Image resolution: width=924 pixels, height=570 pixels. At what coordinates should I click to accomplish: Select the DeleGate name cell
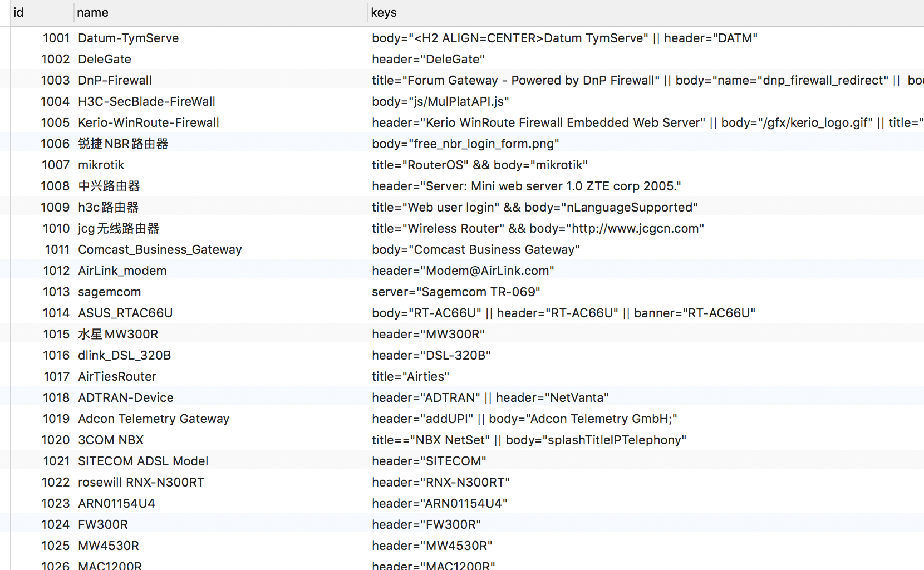(x=221, y=59)
